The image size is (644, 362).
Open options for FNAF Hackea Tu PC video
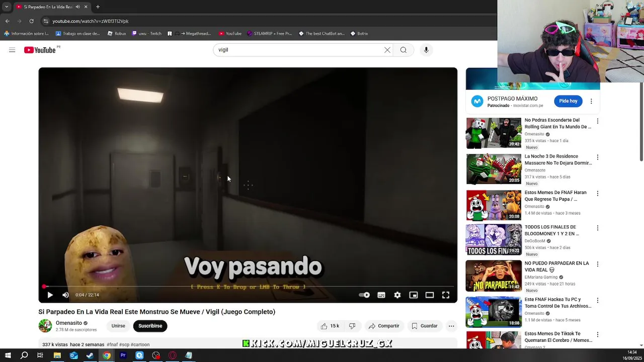(x=598, y=300)
